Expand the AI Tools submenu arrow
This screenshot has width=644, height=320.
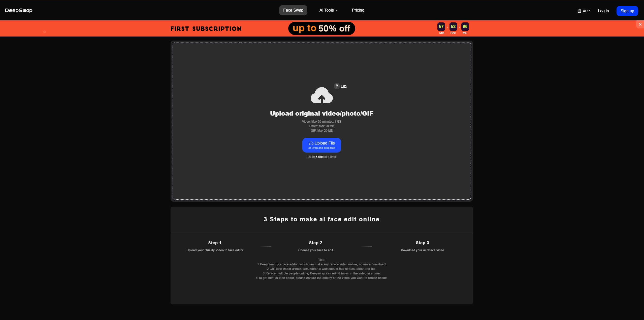(337, 10)
